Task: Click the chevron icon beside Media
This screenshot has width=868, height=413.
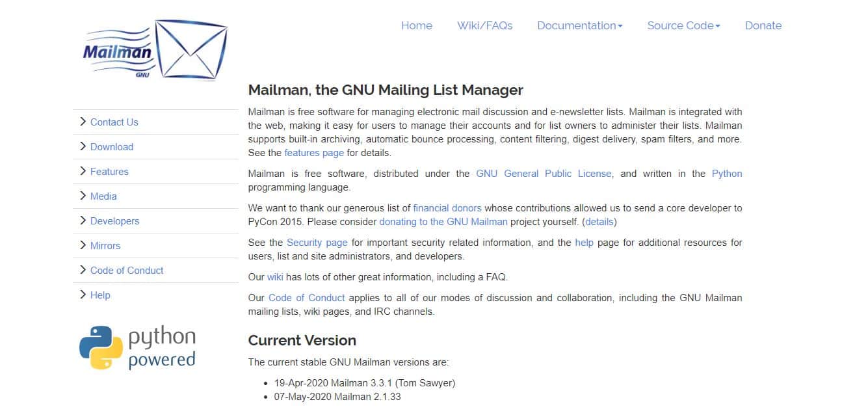Action: [x=83, y=196]
